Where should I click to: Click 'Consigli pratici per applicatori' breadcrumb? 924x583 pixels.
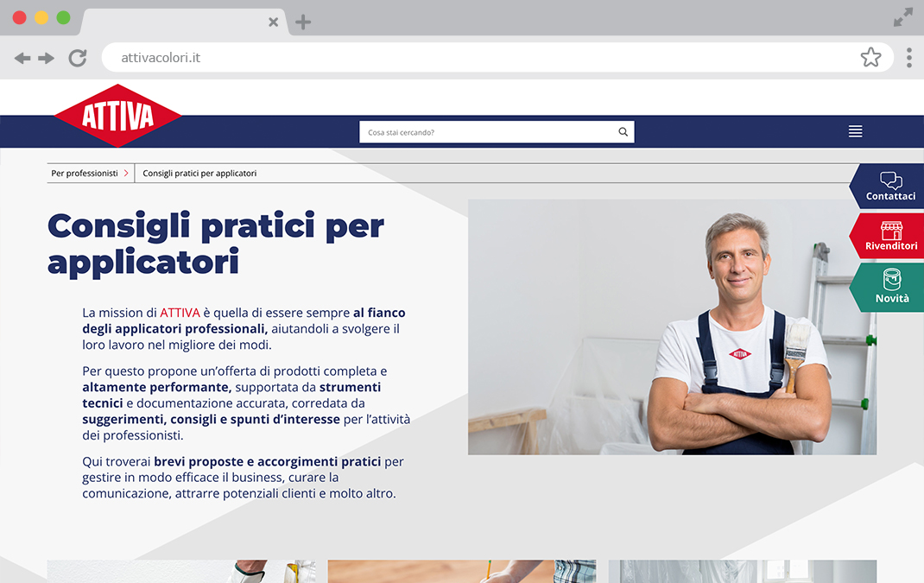coord(199,174)
